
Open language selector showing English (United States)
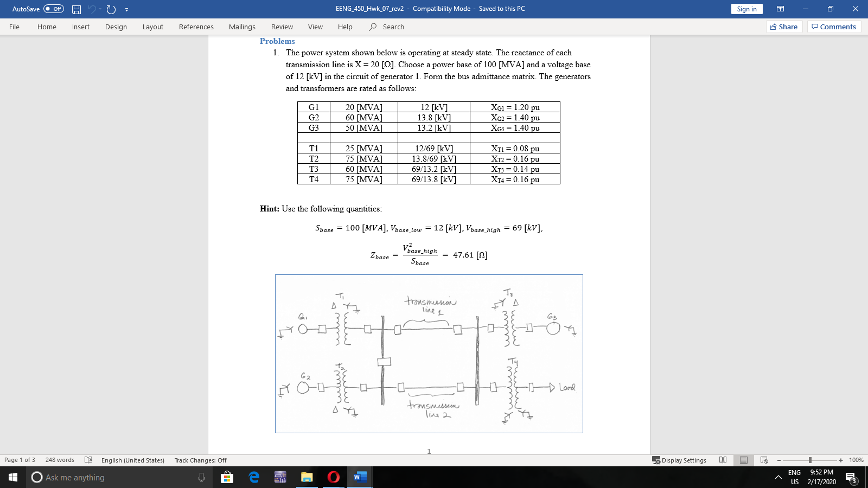click(x=132, y=460)
